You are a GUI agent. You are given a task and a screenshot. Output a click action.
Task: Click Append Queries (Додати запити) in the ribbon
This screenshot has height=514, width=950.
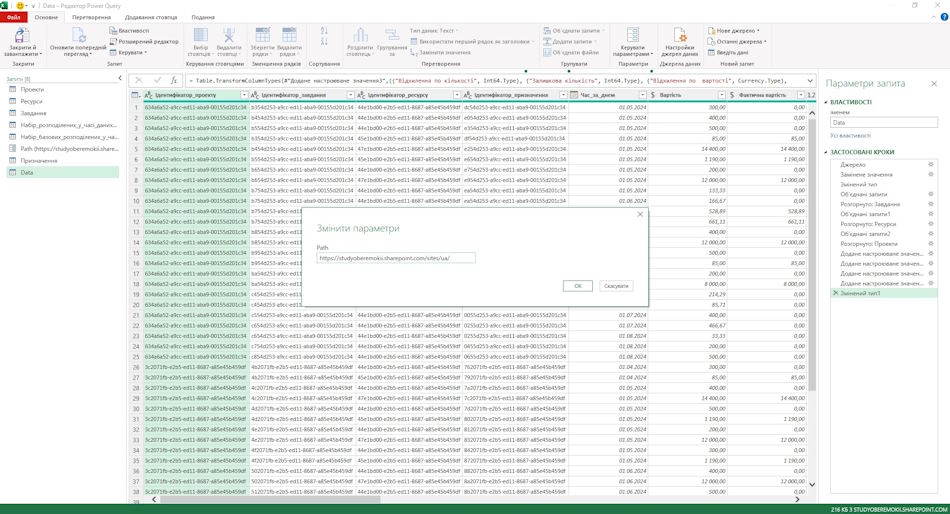tap(570, 41)
